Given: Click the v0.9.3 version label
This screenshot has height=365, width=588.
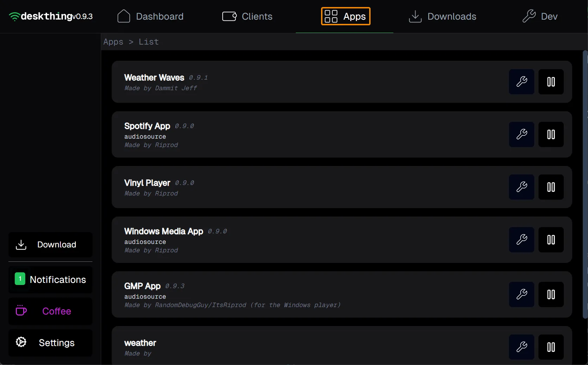Looking at the screenshot, I should click(x=83, y=16).
